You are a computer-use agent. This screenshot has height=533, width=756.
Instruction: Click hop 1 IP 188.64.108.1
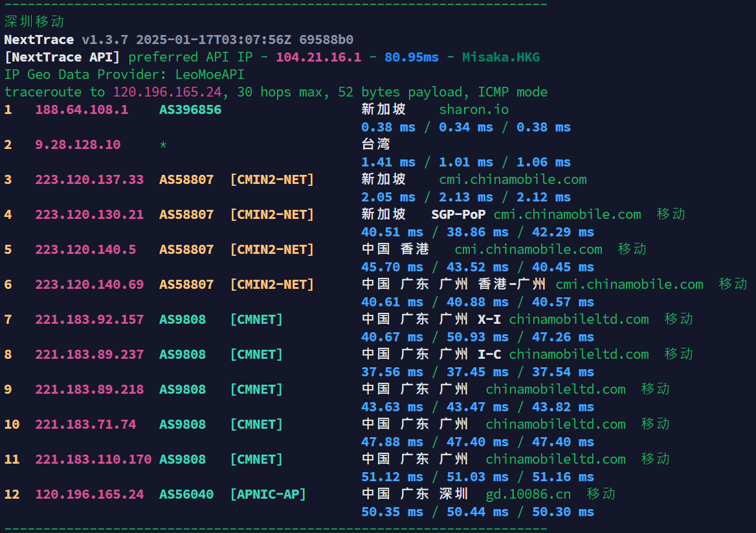click(x=82, y=109)
